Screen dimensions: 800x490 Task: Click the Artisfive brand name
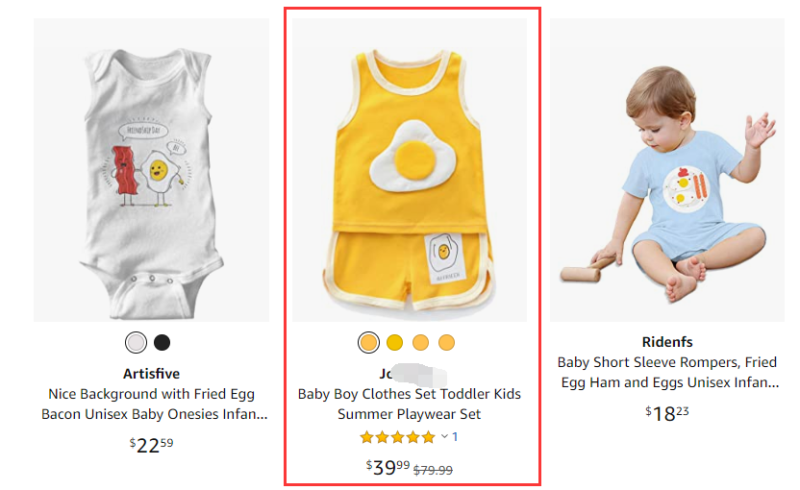tap(150, 373)
